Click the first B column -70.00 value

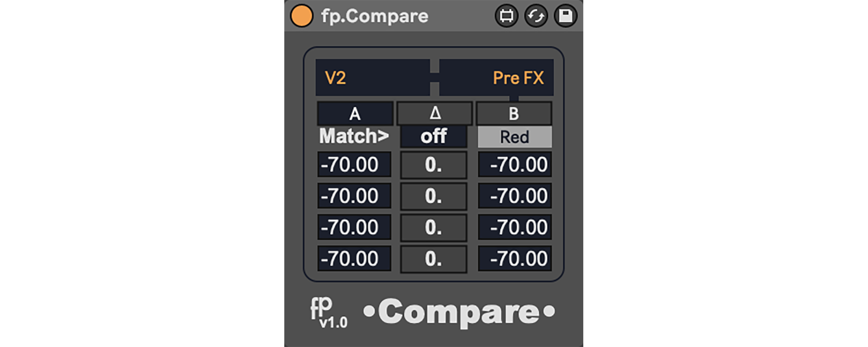[515, 164]
